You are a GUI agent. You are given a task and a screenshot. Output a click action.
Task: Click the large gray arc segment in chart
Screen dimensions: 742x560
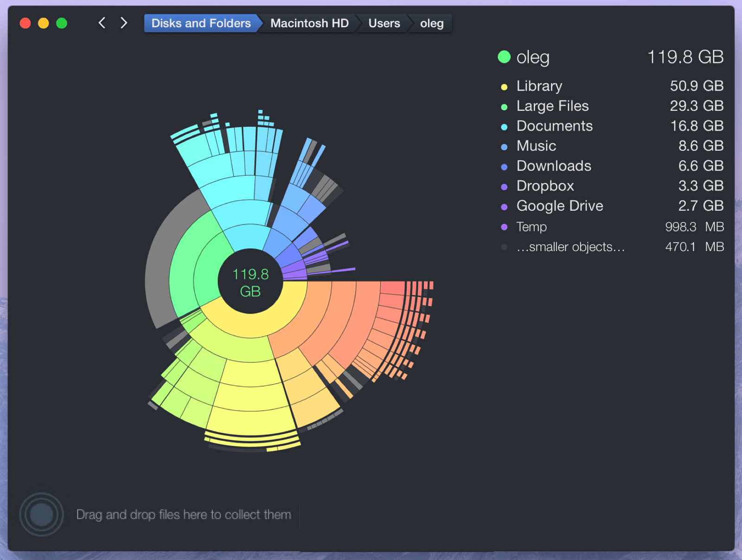pyautogui.click(x=159, y=269)
